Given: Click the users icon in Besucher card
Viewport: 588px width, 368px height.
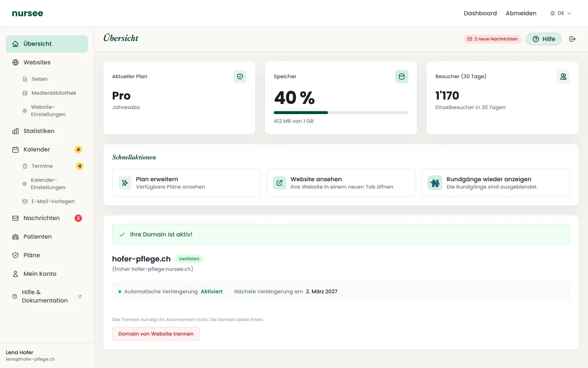Looking at the screenshot, I should point(563,77).
